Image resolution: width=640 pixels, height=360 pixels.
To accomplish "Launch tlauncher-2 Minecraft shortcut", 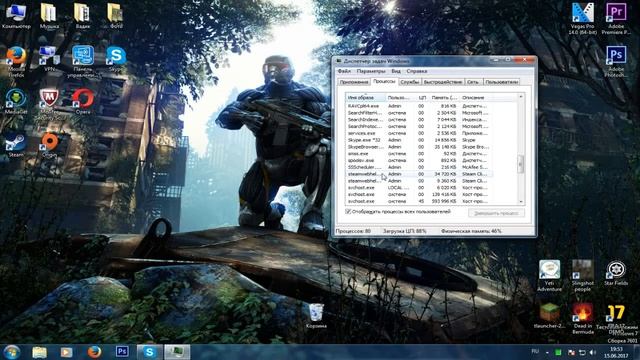I will click(x=549, y=316).
